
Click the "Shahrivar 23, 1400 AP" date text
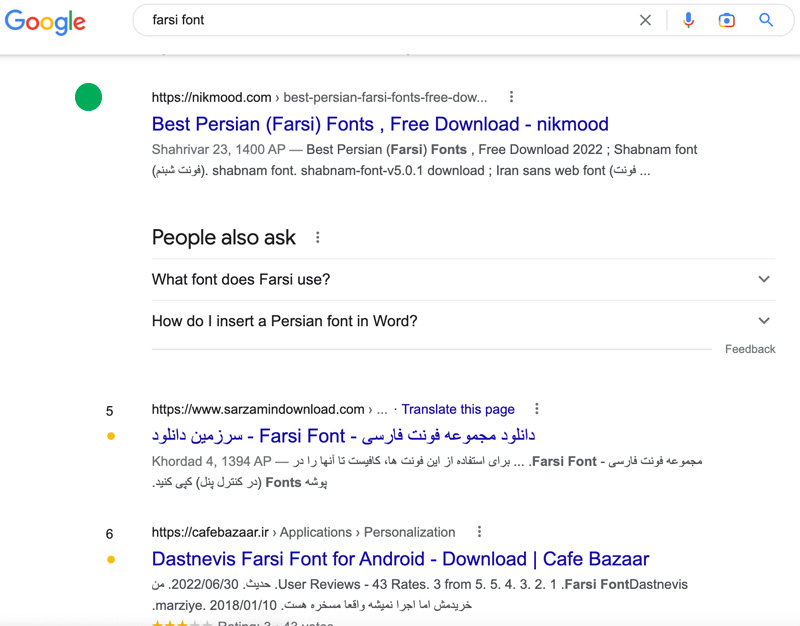218,149
